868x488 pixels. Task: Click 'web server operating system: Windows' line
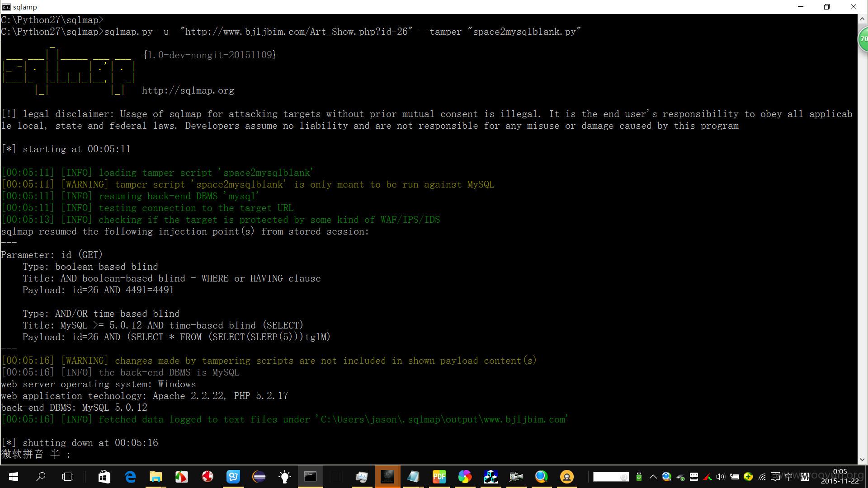point(99,384)
